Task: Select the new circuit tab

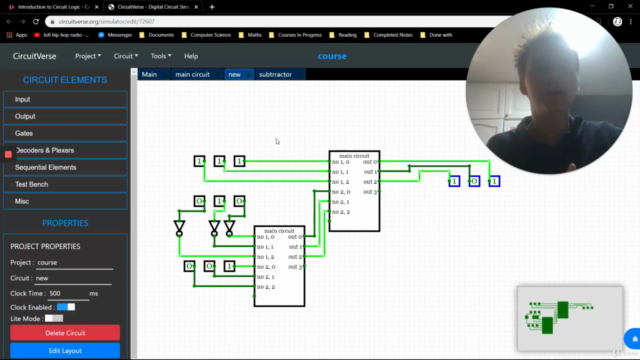Action: pos(235,74)
